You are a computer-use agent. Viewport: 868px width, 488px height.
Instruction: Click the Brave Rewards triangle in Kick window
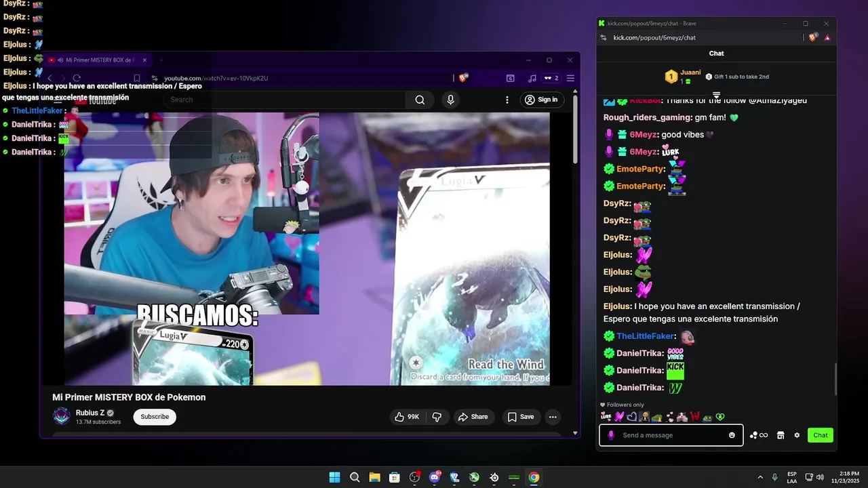[827, 37]
